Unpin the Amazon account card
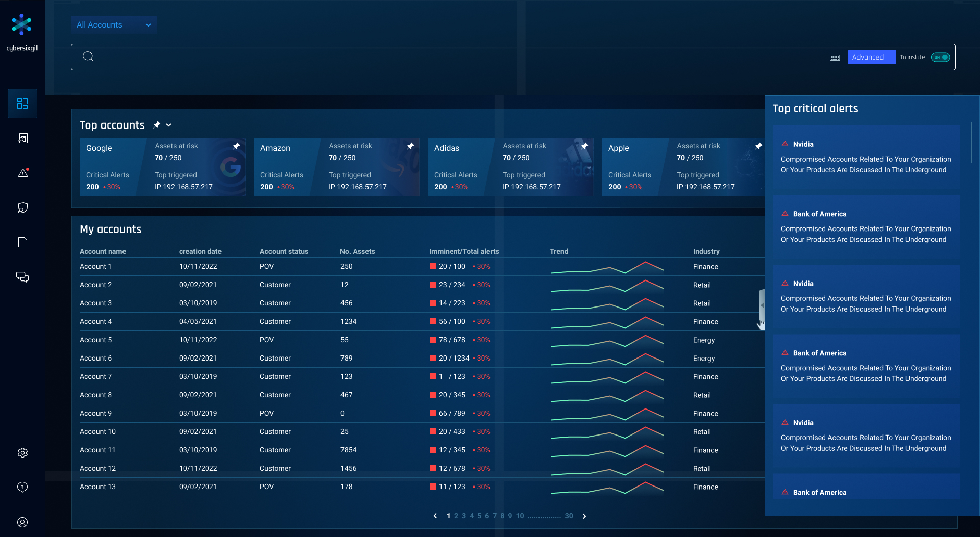980x537 pixels. pos(410,146)
